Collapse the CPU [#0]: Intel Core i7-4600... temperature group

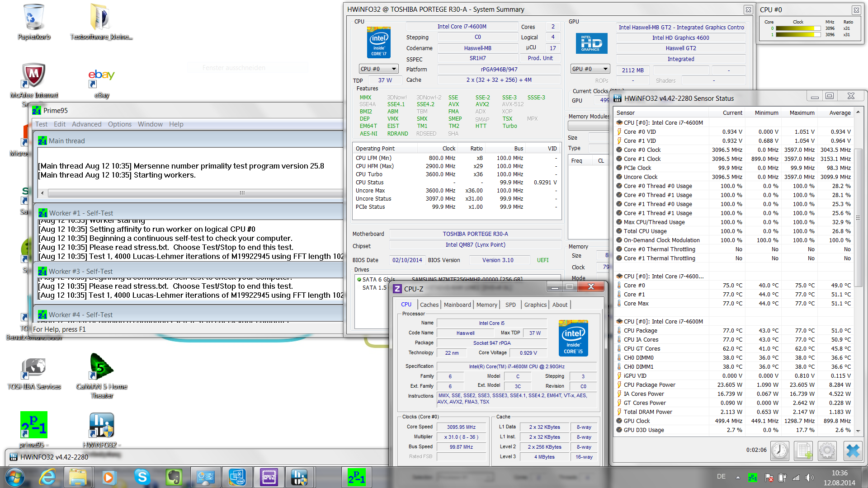point(619,277)
